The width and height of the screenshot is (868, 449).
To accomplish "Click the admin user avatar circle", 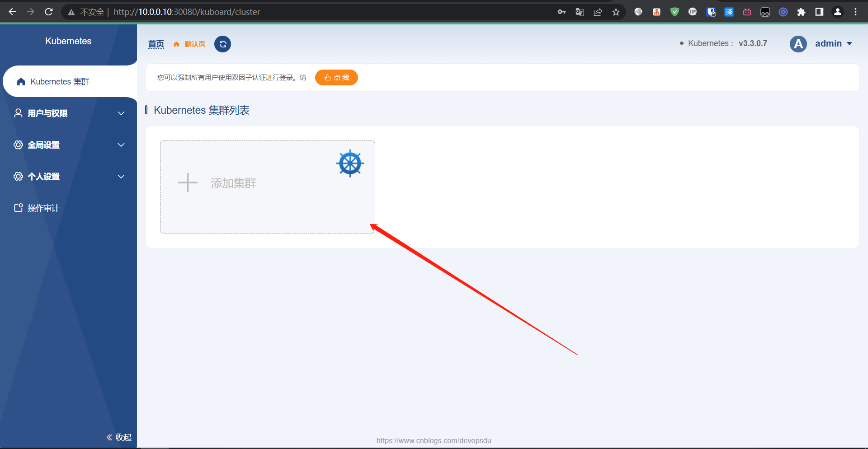I will click(x=798, y=44).
